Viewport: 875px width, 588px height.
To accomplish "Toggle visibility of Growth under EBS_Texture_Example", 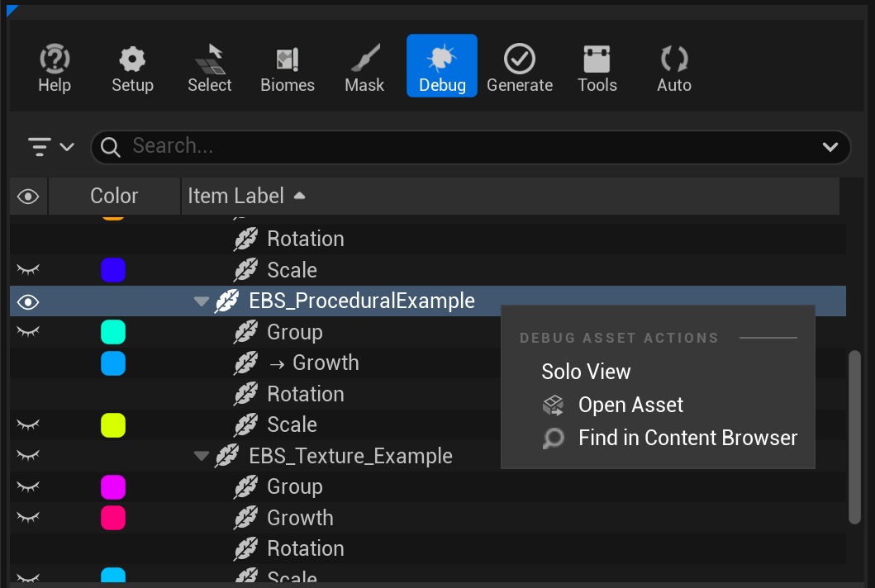I will (x=29, y=518).
